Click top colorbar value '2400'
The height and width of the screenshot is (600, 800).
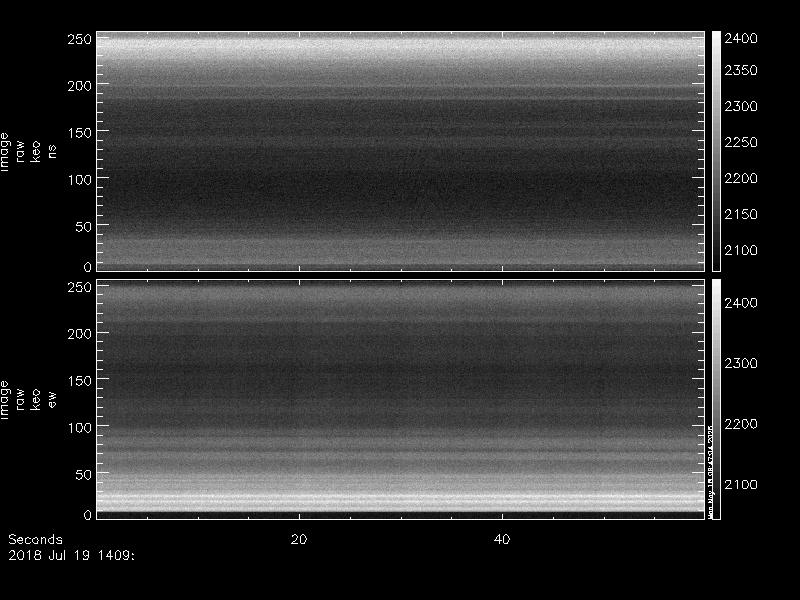tap(741, 38)
